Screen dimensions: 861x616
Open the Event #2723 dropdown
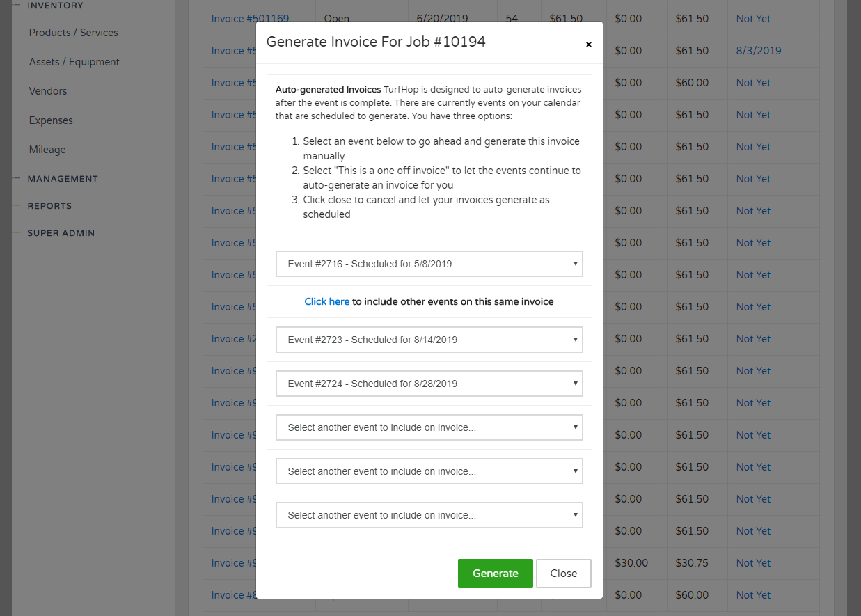point(429,340)
